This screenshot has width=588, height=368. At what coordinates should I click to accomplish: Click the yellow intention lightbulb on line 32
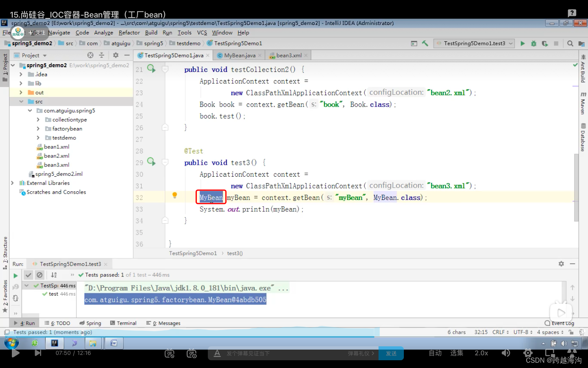pos(174,195)
